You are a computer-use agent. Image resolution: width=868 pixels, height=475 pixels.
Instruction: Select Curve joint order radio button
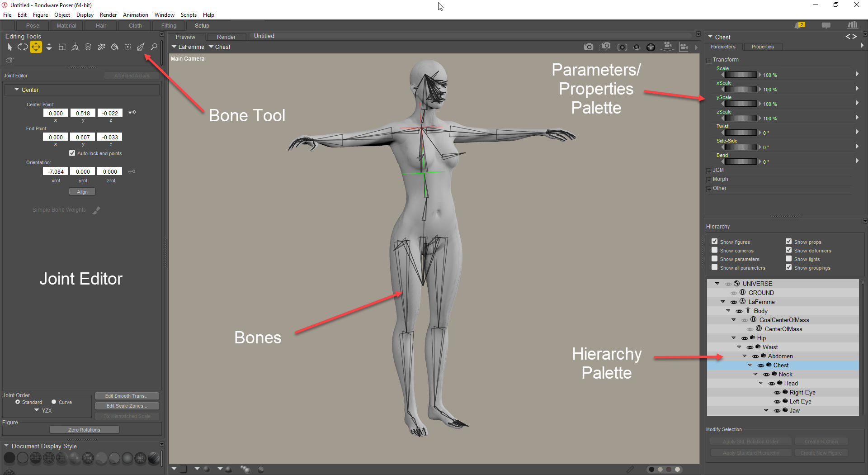click(x=54, y=402)
